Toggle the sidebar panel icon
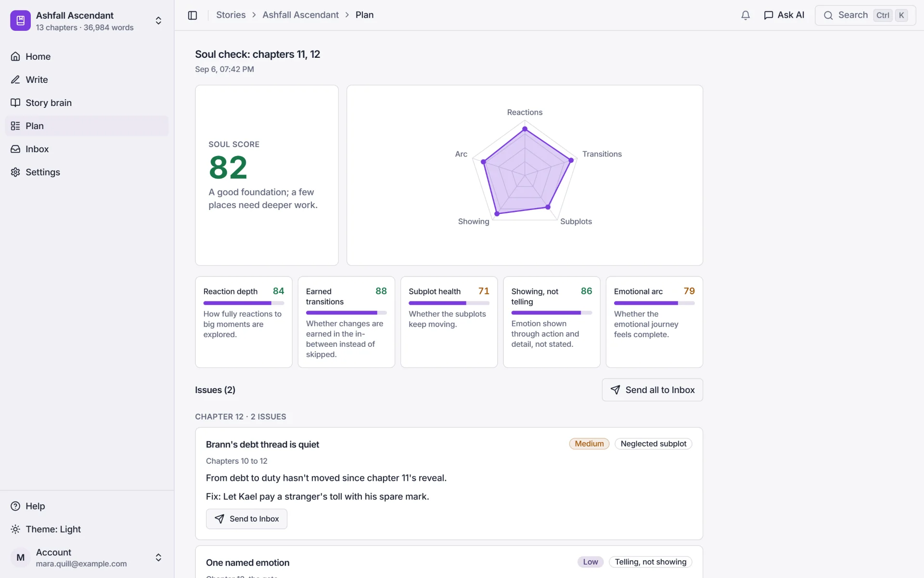The width and height of the screenshot is (924, 578). tap(192, 15)
